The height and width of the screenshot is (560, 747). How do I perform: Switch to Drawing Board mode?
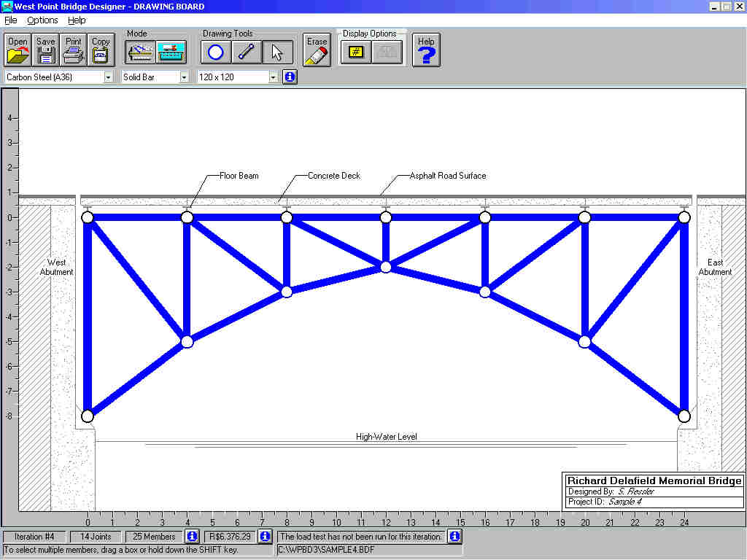point(140,52)
